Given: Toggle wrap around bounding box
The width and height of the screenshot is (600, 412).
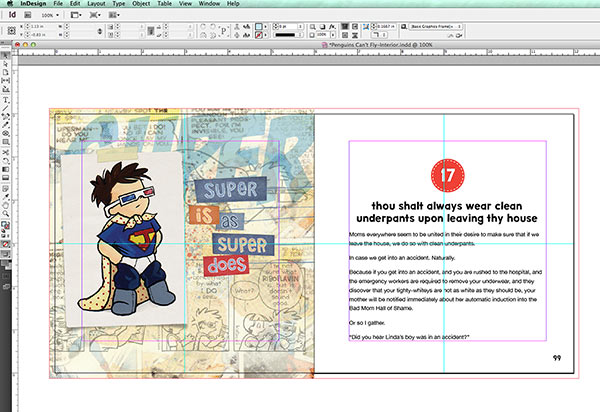Looking at the screenshot, I should coord(355,26).
